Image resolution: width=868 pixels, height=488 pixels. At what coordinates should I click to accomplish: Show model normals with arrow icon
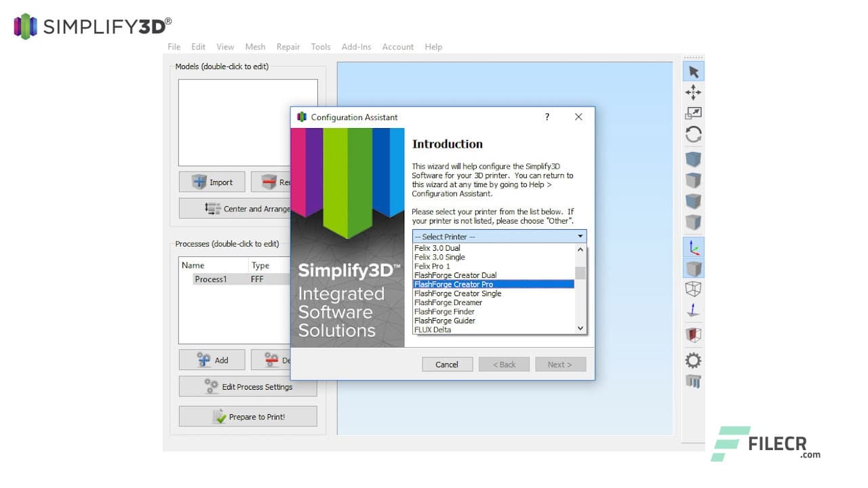693,311
